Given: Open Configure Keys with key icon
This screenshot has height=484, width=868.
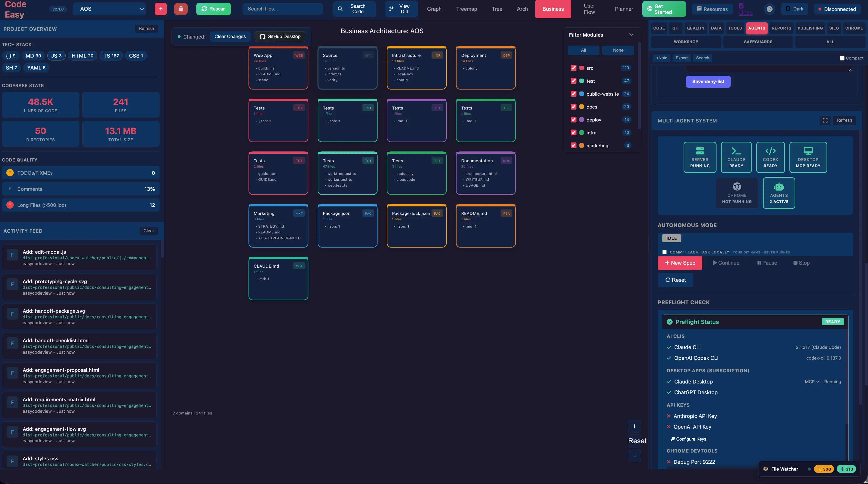Looking at the screenshot, I should click(688, 439).
